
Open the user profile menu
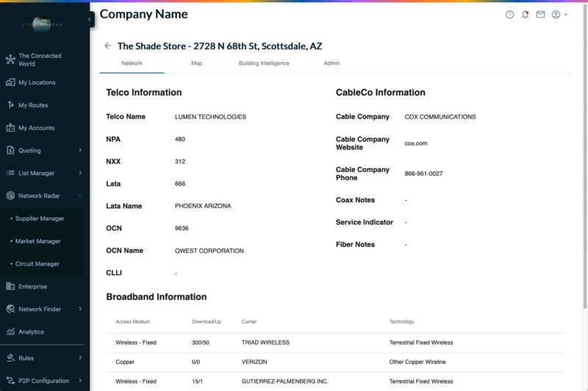point(559,15)
